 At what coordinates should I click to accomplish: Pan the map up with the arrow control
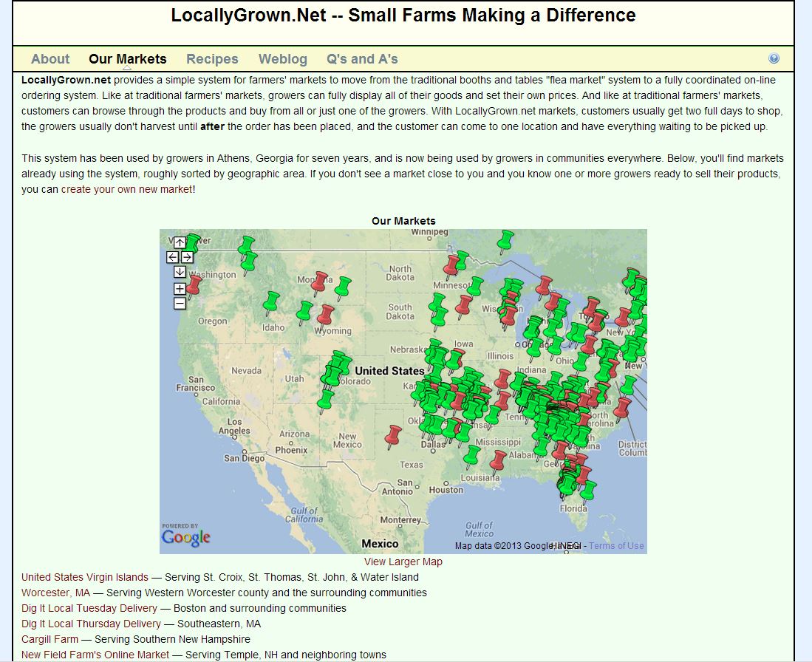(x=180, y=242)
